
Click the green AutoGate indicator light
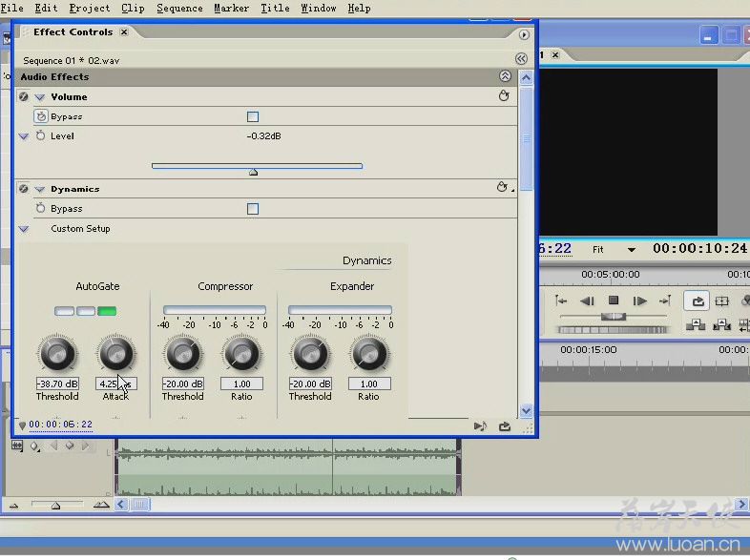[107, 311]
